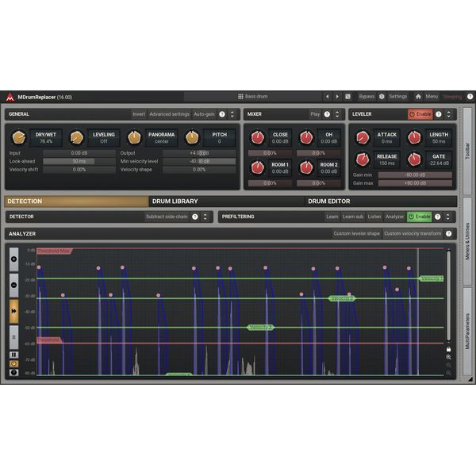Open help for the Mixer panel

(327, 114)
